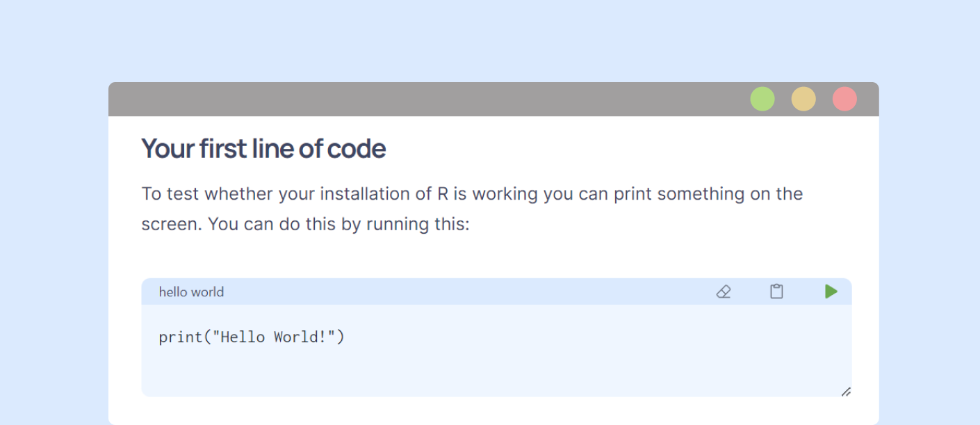Click the green circle in the title bar

point(762,99)
